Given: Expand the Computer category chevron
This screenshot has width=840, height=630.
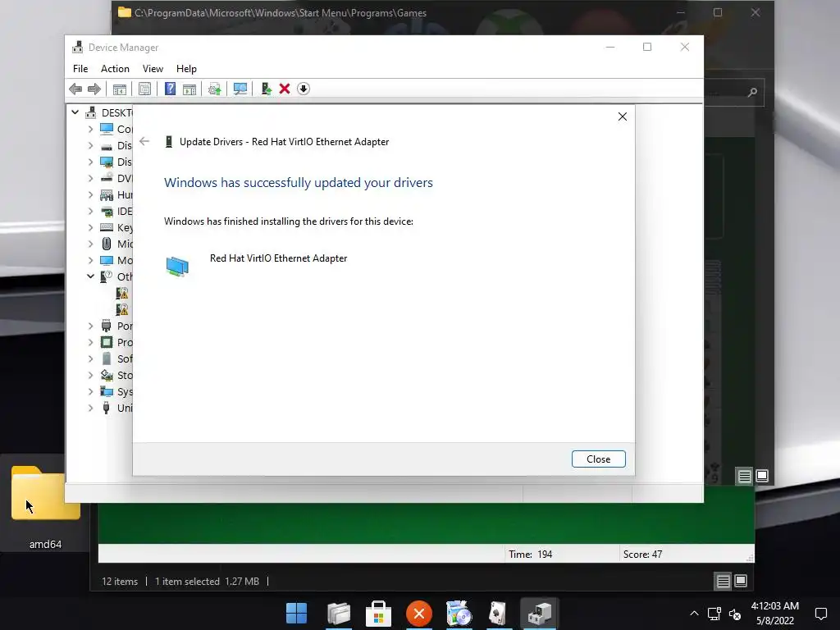Looking at the screenshot, I should (90, 129).
